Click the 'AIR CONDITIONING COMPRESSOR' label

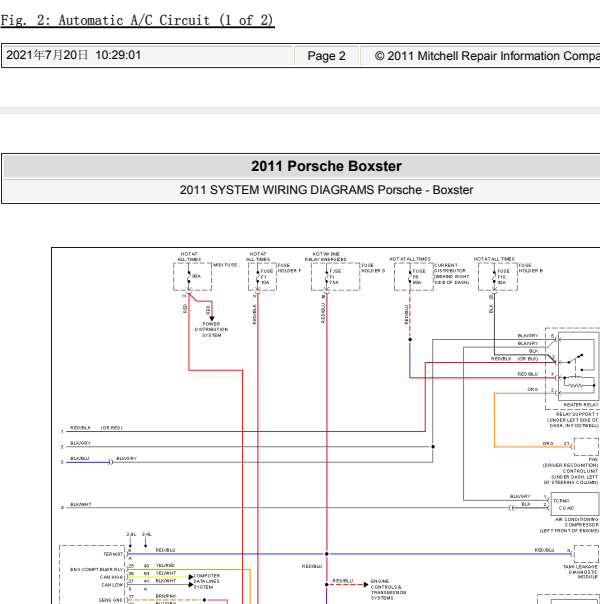[577, 522]
